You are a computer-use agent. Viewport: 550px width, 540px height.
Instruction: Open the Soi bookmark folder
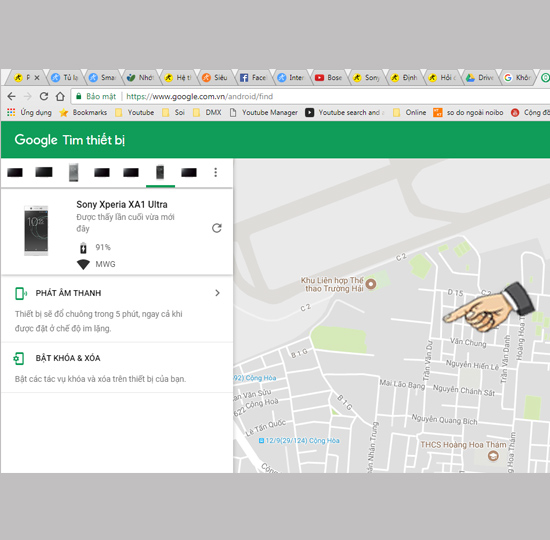174,112
